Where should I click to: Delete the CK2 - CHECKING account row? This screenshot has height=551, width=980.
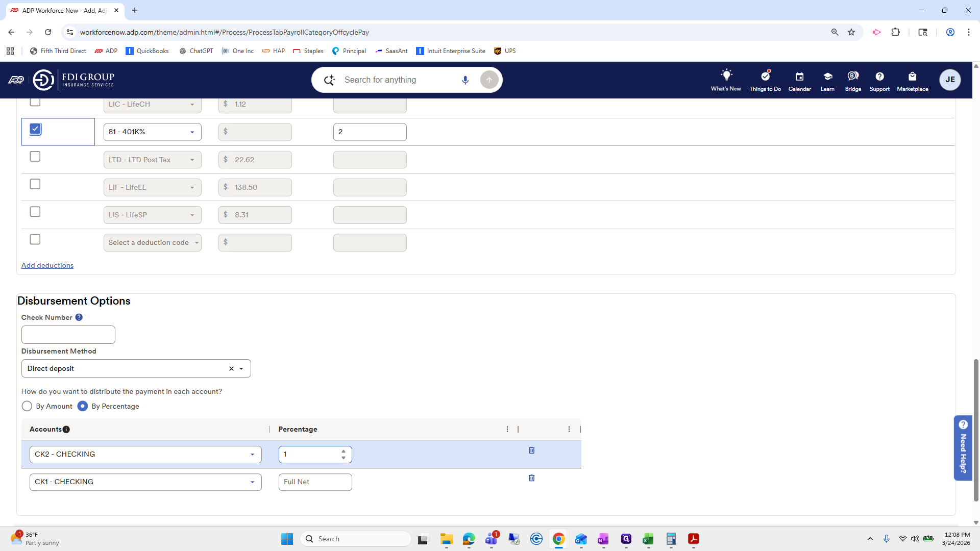pyautogui.click(x=531, y=450)
